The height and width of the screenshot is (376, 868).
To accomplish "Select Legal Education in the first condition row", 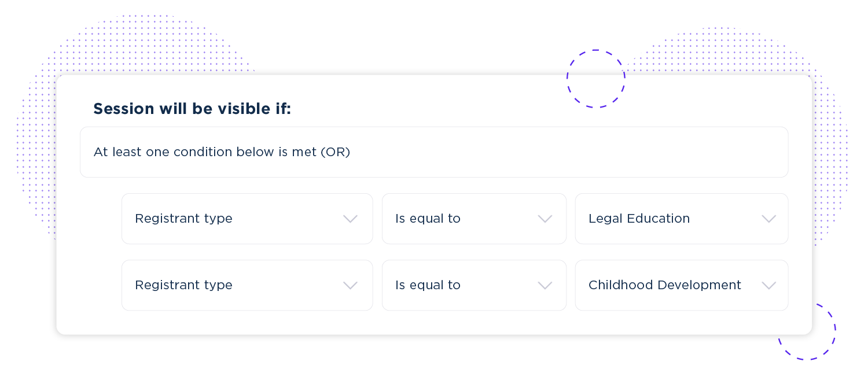I will point(639,219).
